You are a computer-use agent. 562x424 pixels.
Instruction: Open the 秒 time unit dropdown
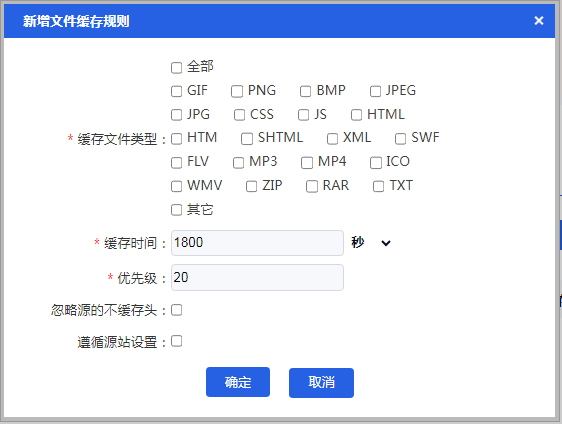point(371,243)
